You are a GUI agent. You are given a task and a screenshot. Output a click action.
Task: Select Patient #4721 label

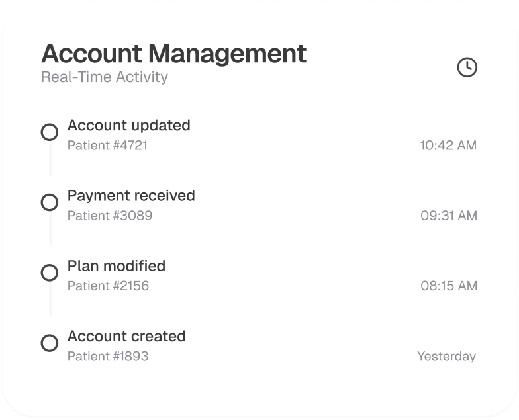pyautogui.click(x=107, y=145)
